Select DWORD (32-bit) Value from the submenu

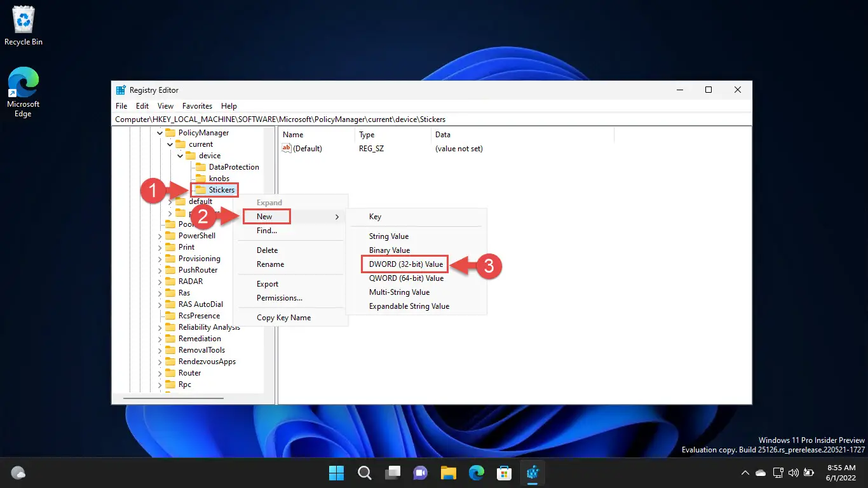[405, 264]
